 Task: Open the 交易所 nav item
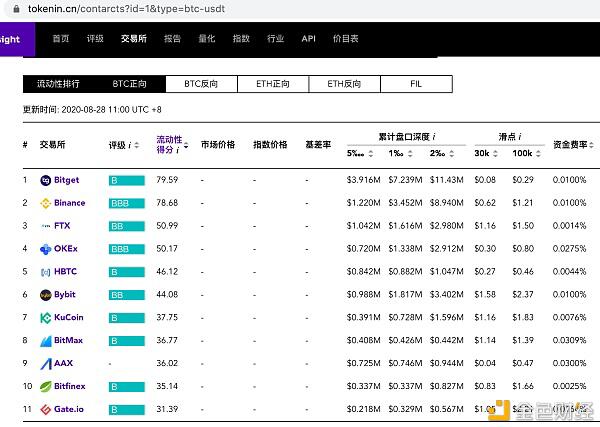(134, 39)
